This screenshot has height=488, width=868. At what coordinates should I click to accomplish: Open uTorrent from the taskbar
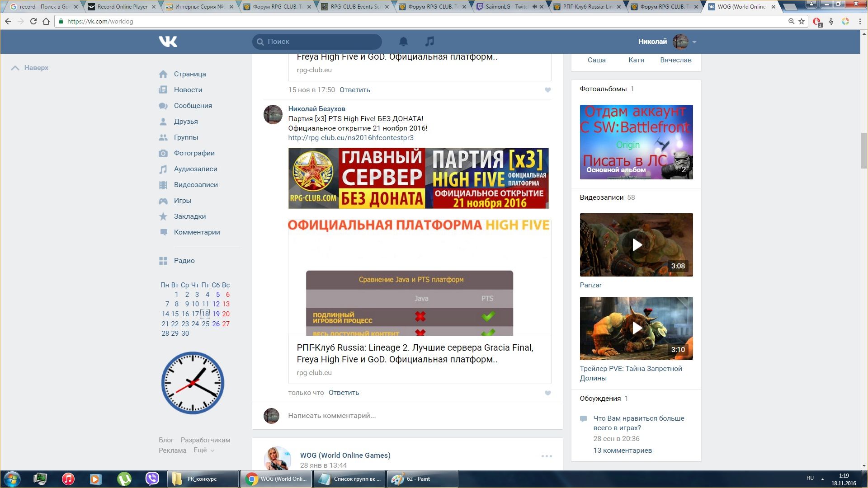124,479
